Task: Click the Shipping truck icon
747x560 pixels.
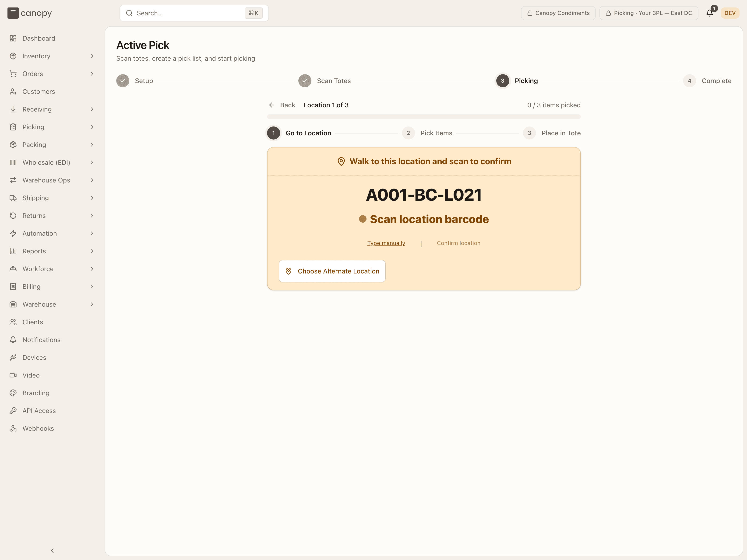Action: [13, 198]
